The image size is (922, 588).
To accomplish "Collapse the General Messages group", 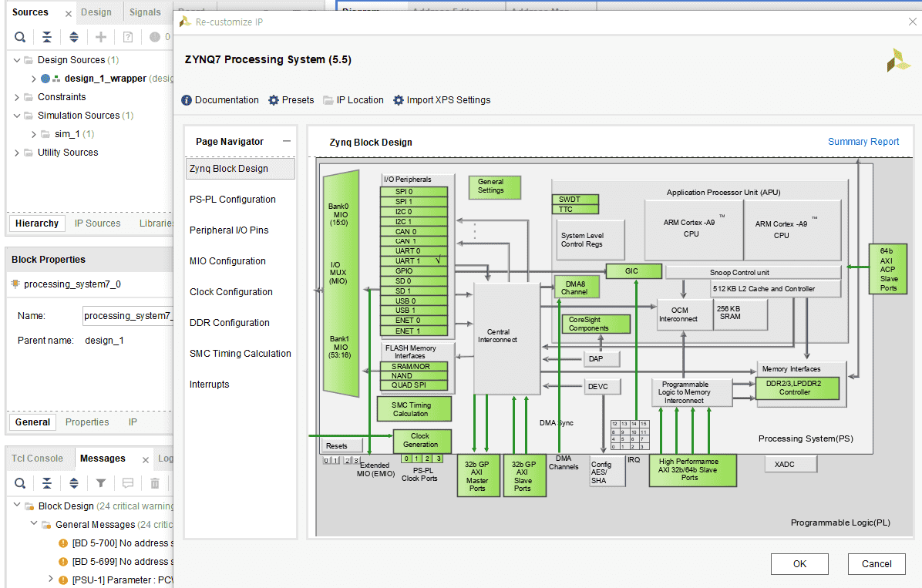I will (33, 523).
